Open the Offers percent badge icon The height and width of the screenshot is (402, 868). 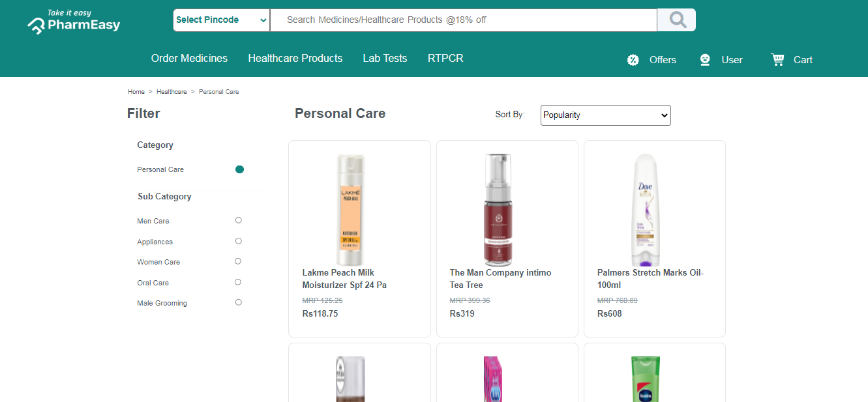633,60
